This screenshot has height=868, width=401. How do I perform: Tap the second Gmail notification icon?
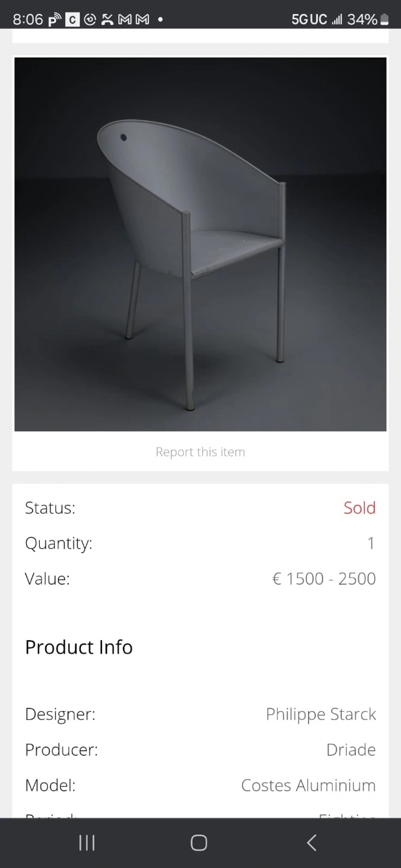pyautogui.click(x=142, y=19)
